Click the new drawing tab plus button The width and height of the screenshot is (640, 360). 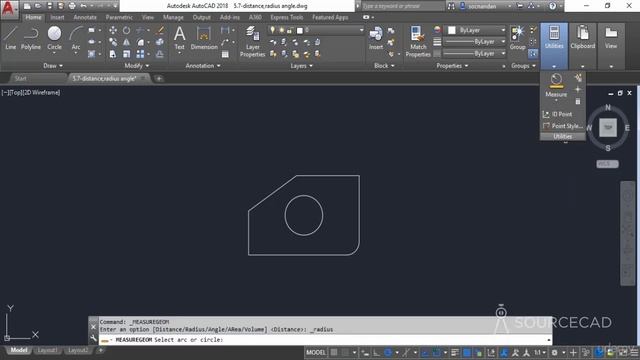point(159,78)
